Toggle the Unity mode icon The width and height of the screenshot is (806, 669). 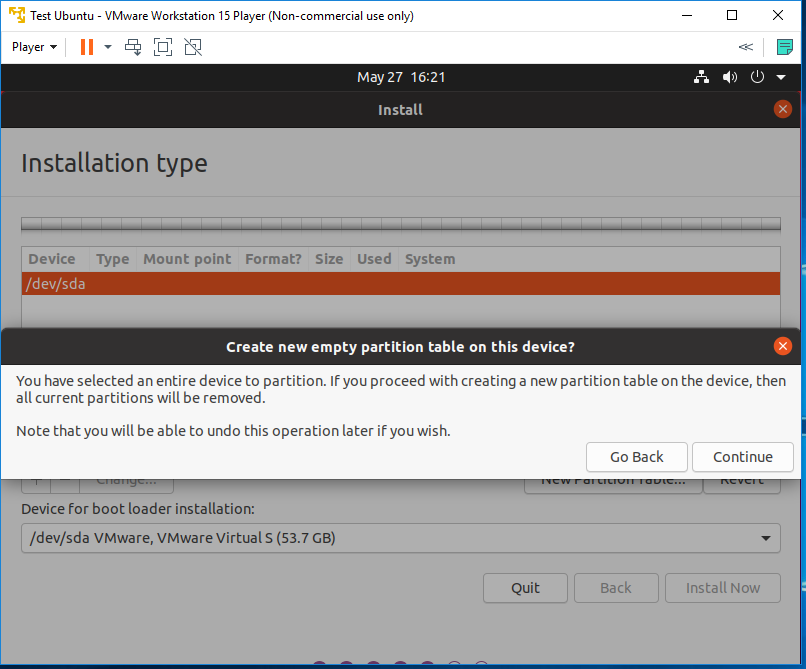(x=193, y=47)
